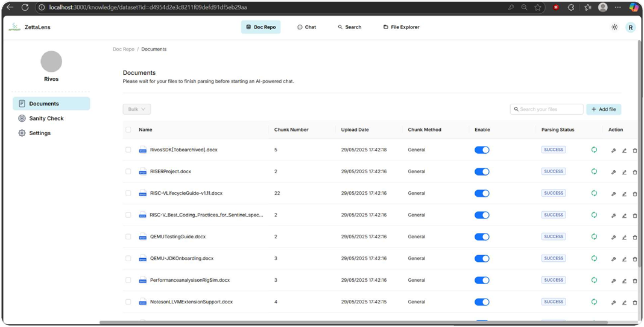644x327 pixels.
Task: Tick the select-all checkbox in the table header
Action: pos(128,130)
